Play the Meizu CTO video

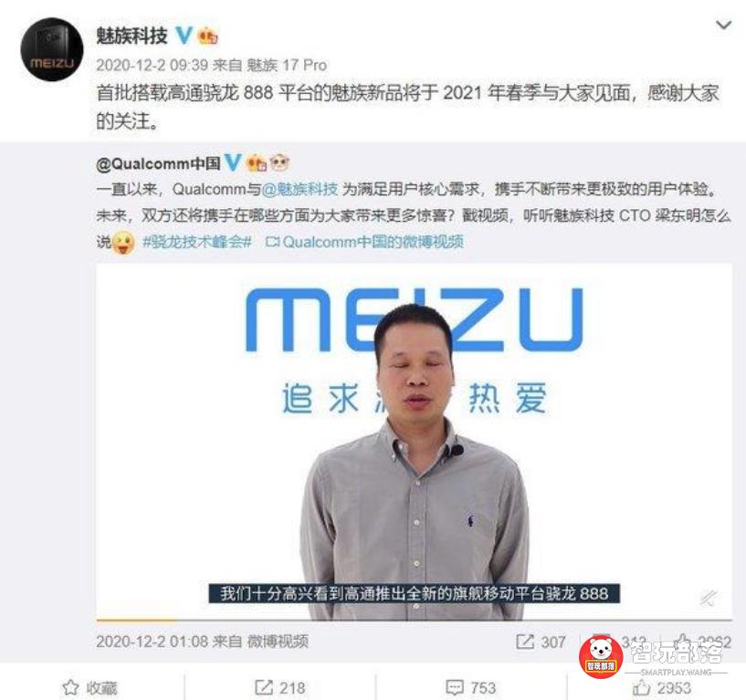point(414,442)
